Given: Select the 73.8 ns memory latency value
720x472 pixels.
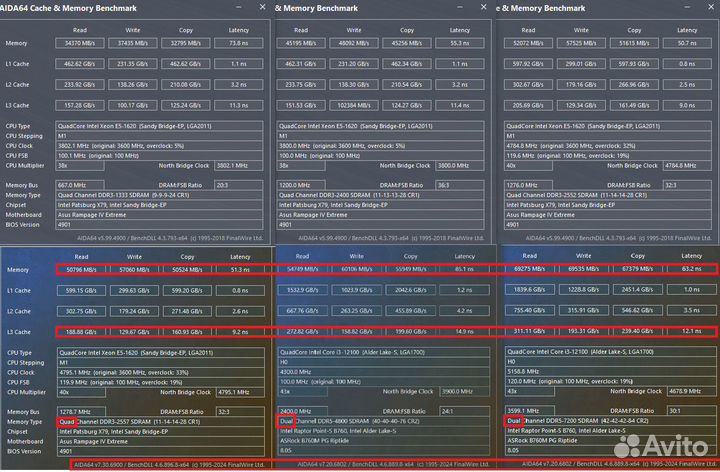Looking at the screenshot, I should pos(238,43).
